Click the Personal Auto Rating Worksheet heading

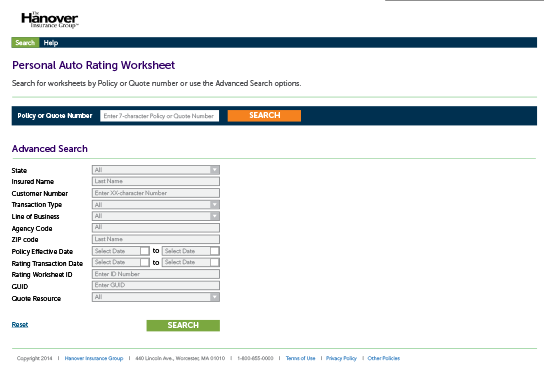tap(94, 65)
